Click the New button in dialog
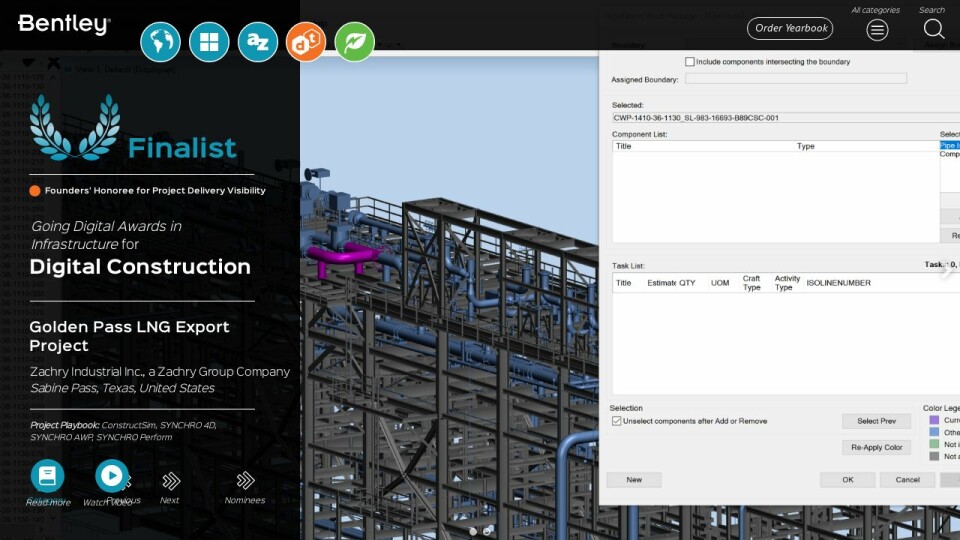 (x=634, y=480)
